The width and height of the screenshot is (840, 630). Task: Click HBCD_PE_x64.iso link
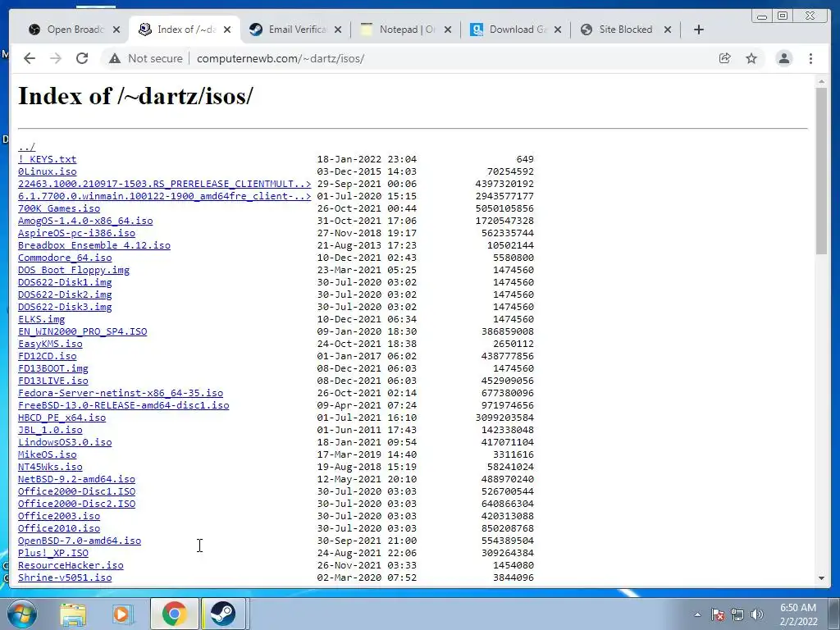click(62, 418)
